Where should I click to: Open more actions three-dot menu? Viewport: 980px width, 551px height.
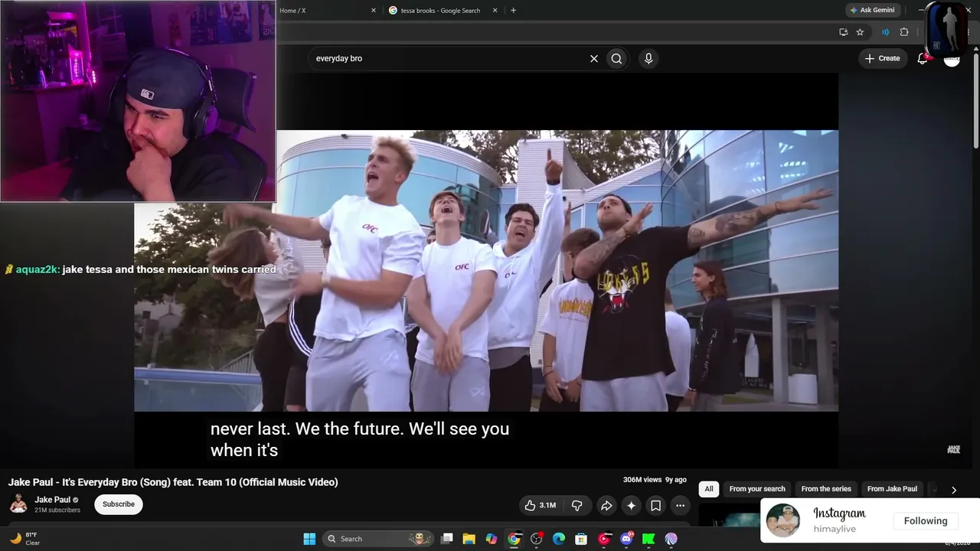pos(680,505)
